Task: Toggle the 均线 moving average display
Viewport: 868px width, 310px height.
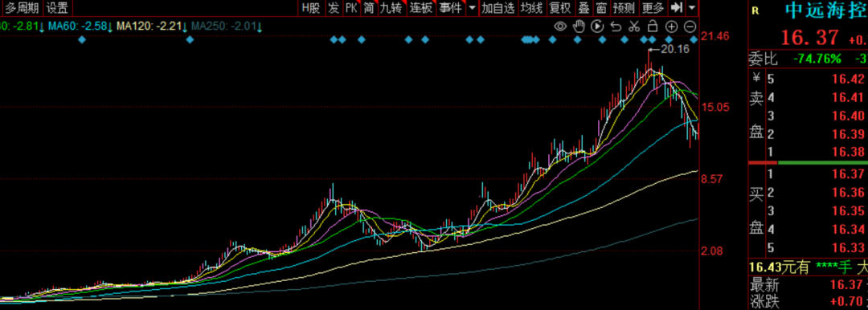Action: (532, 8)
